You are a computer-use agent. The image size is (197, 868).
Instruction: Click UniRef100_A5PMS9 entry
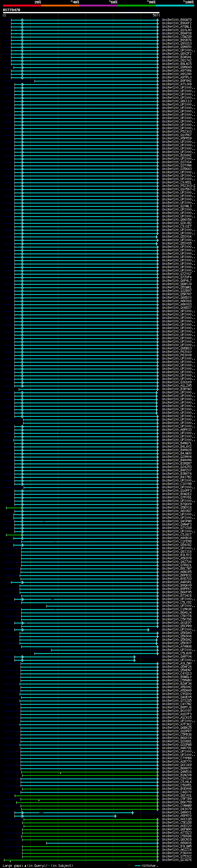coord(176,138)
